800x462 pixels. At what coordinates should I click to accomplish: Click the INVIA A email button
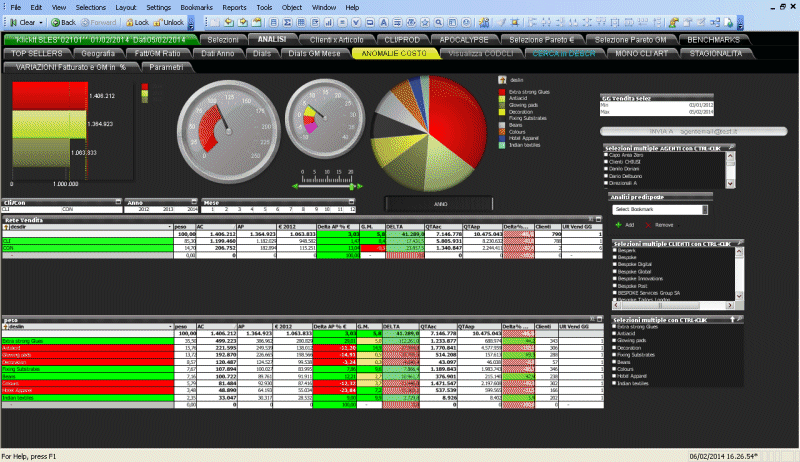pyautogui.click(x=693, y=132)
